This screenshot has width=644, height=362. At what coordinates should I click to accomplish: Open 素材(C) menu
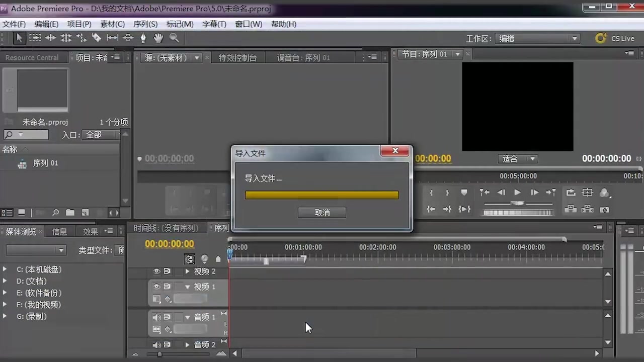tap(113, 24)
